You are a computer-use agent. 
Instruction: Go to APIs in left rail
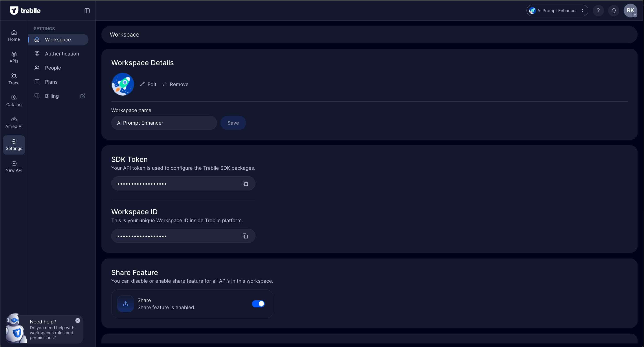click(x=14, y=57)
